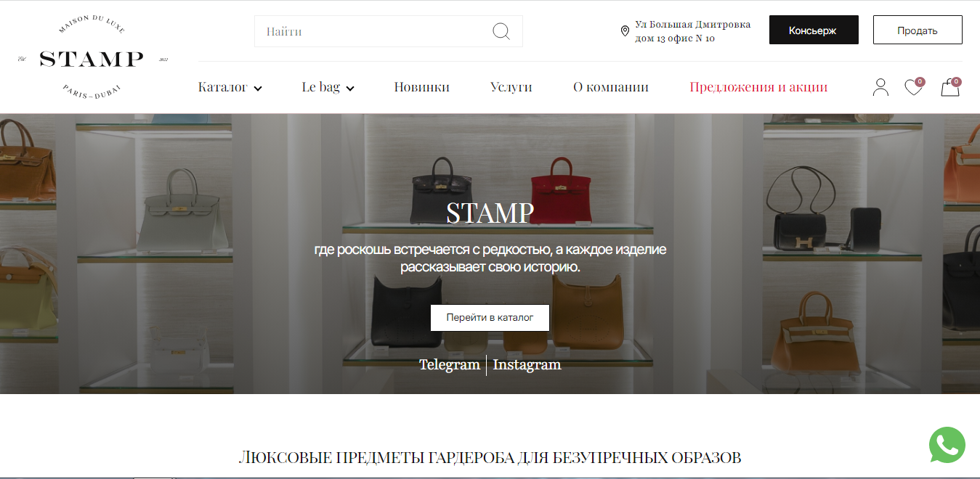Open the wishlist heart icon
980x479 pixels.
(x=914, y=87)
